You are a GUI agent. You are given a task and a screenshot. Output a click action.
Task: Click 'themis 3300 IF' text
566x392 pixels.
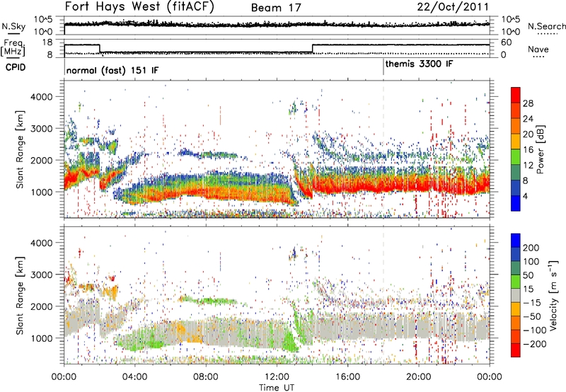tap(419, 64)
